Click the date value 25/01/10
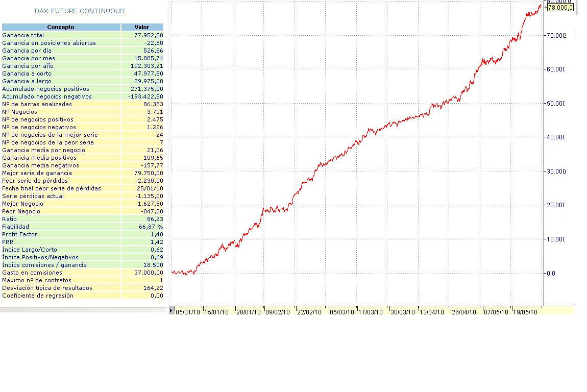The width and height of the screenshot is (587, 392). pos(150,188)
